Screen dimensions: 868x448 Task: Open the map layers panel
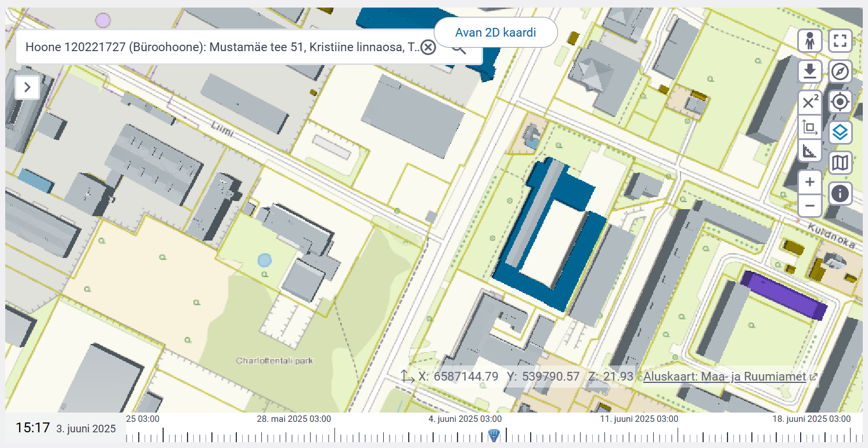pos(840,132)
